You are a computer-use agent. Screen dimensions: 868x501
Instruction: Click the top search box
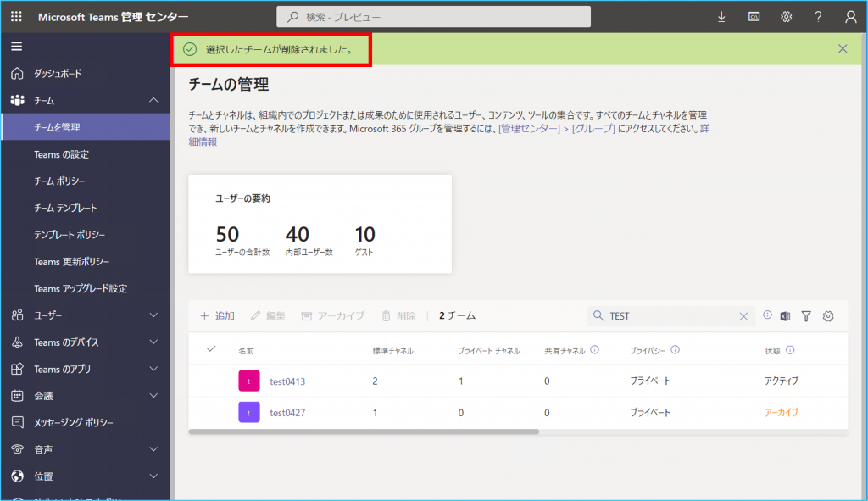[433, 17]
